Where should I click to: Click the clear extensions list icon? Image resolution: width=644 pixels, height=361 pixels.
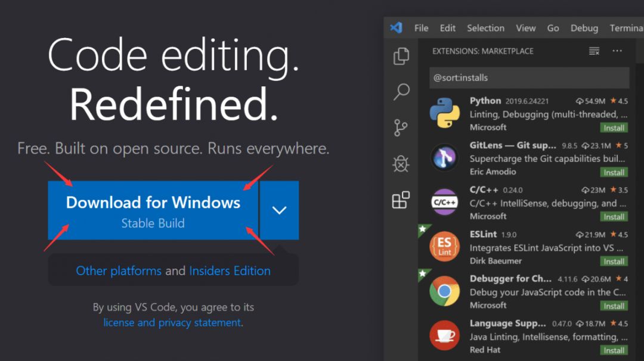(594, 51)
